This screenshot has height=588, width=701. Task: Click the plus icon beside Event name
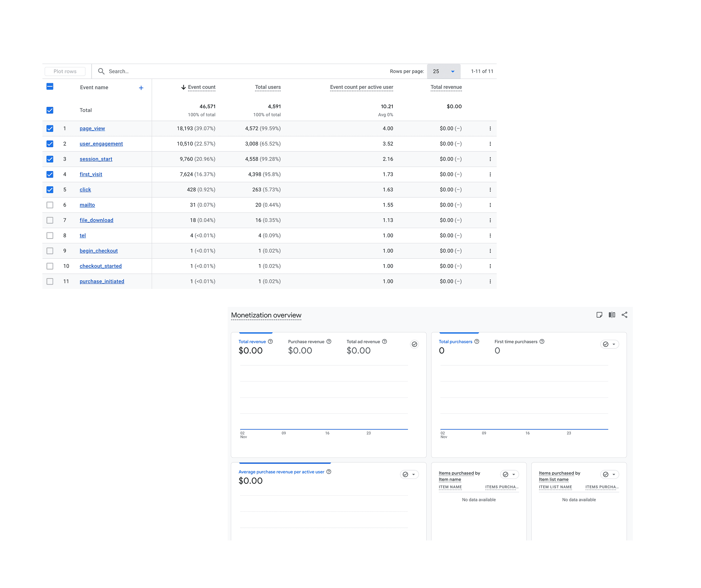point(141,88)
